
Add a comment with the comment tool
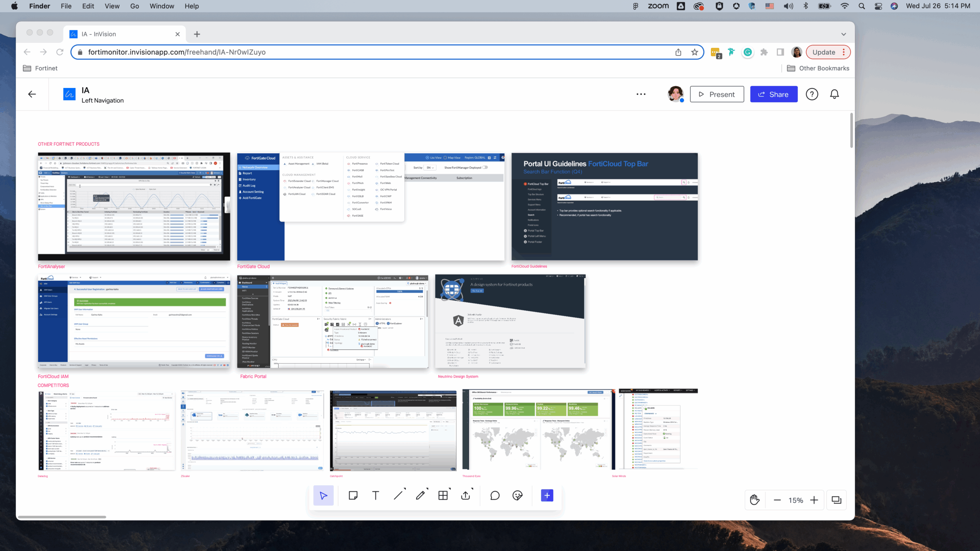pyautogui.click(x=495, y=496)
